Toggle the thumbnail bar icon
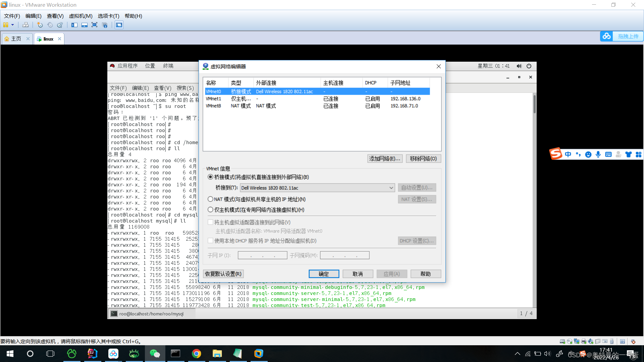The height and width of the screenshot is (362, 644). 85,25
